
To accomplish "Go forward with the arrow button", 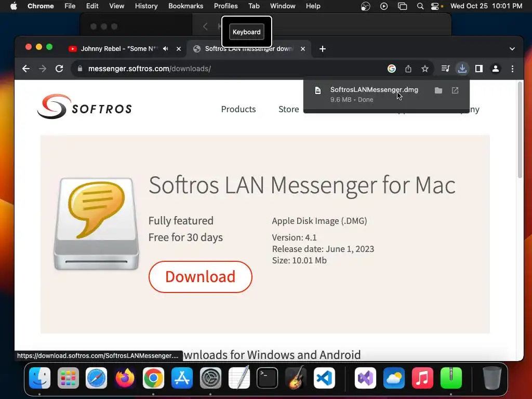I will [43, 69].
